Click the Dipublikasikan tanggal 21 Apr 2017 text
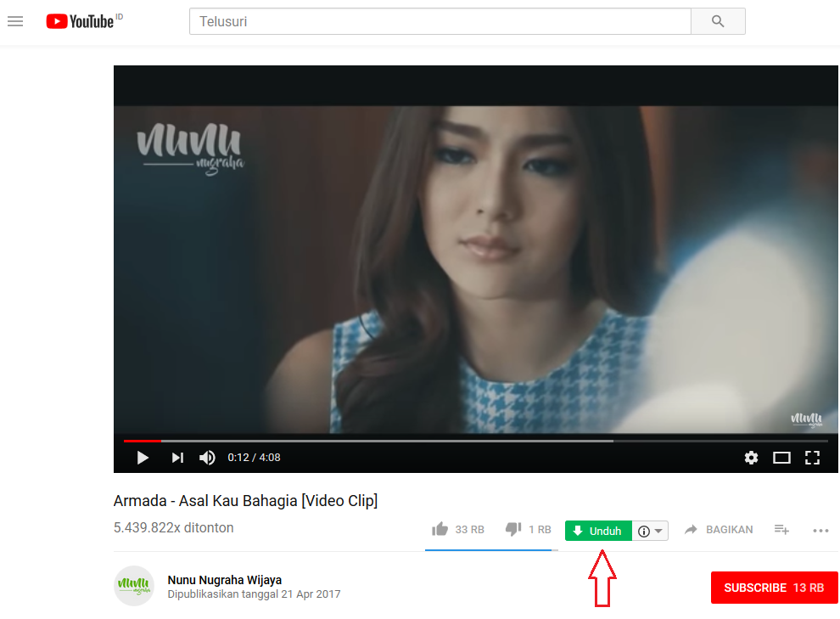This screenshot has height=619, width=840. (254, 594)
